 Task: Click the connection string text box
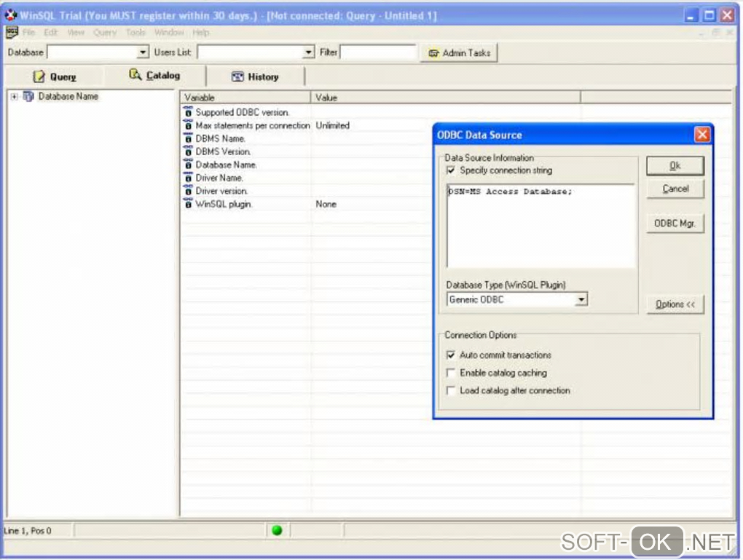[540, 226]
